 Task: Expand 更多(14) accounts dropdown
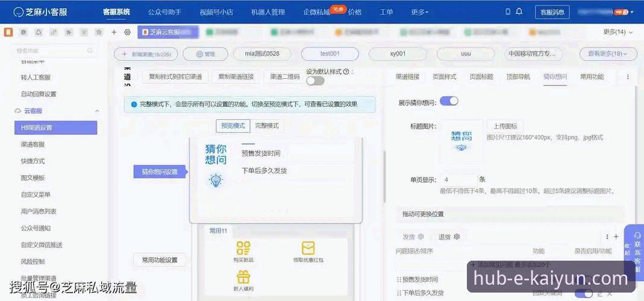coord(618,32)
